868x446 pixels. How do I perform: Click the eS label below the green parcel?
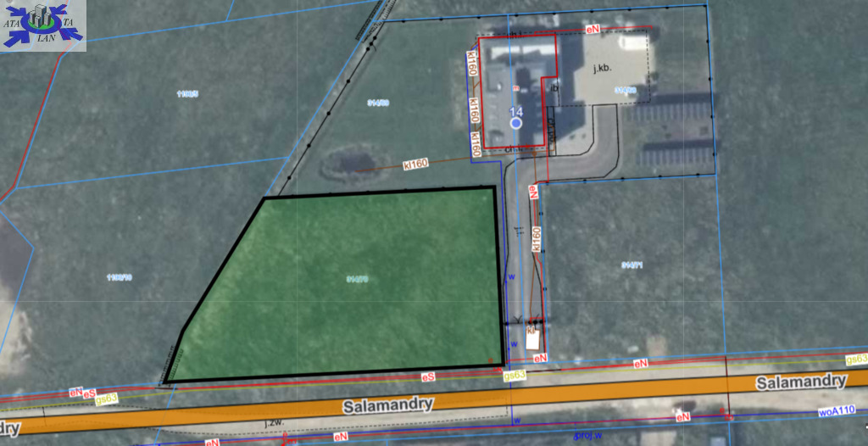click(428, 376)
